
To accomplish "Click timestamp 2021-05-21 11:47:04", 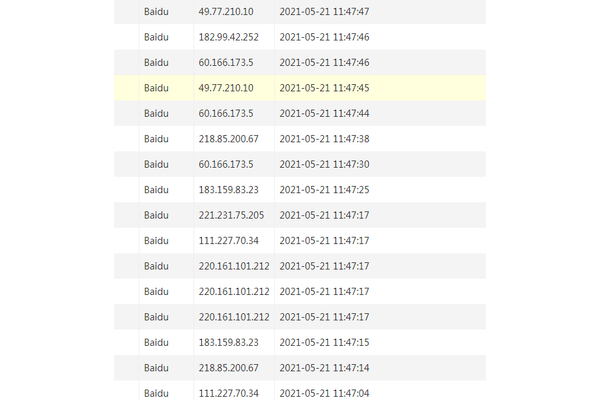I will coord(324,393).
